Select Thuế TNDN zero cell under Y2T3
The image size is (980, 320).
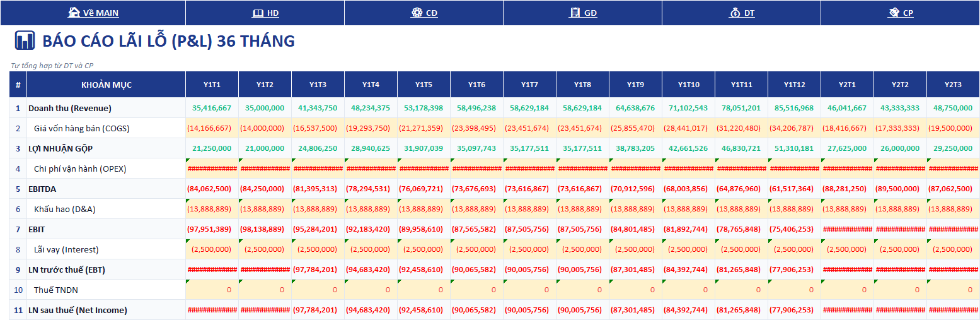[953, 290]
